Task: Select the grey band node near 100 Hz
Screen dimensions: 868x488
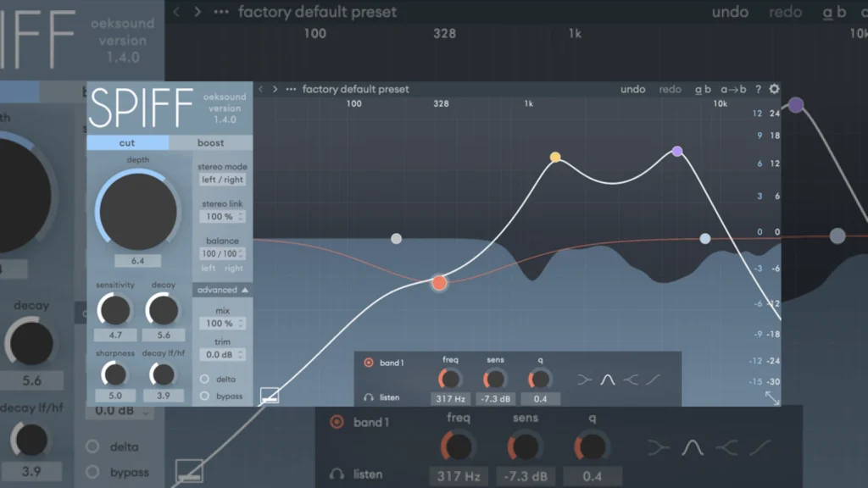Action: (397, 238)
